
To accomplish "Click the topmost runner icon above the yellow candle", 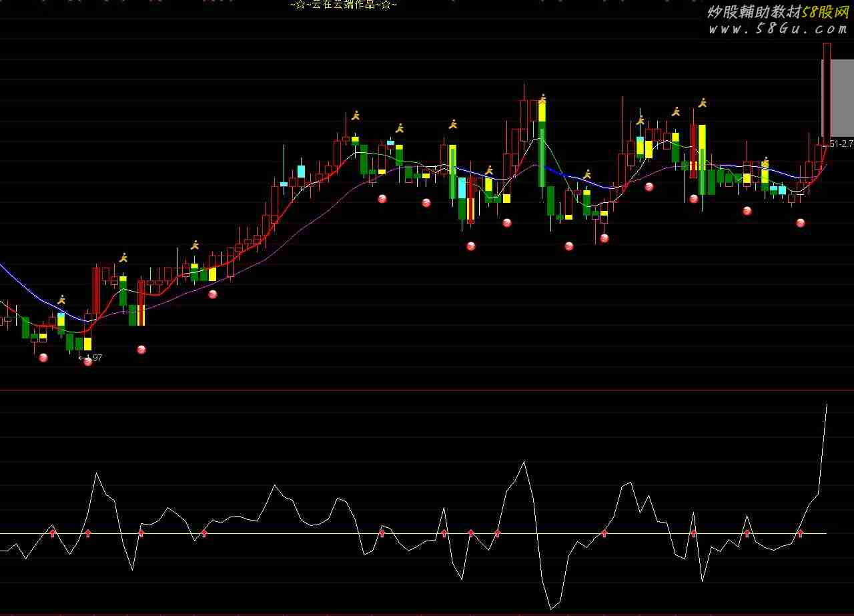I will pyautogui.click(x=542, y=97).
